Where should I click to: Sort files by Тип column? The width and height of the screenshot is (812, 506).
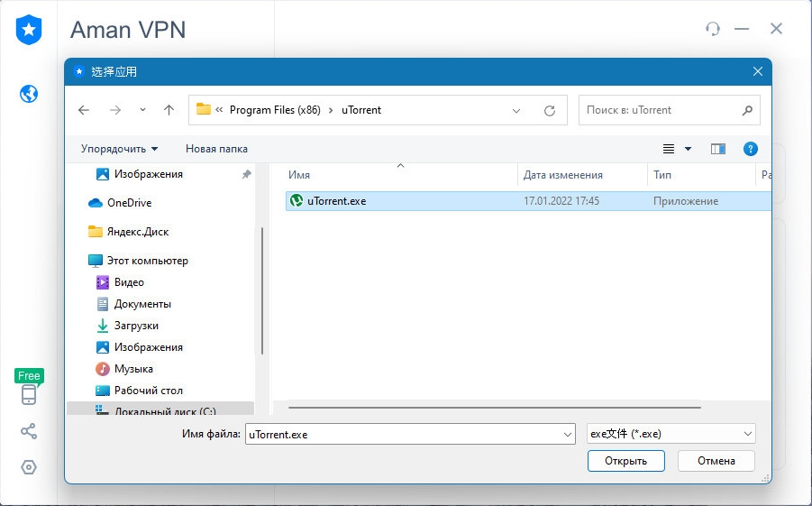(x=662, y=175)
